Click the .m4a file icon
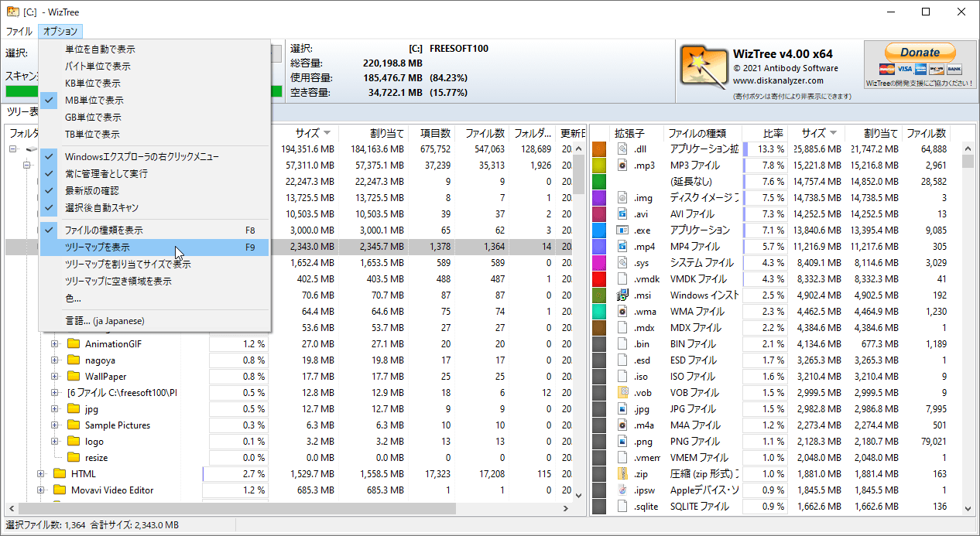Screen dimensions: 980x536 622,425
